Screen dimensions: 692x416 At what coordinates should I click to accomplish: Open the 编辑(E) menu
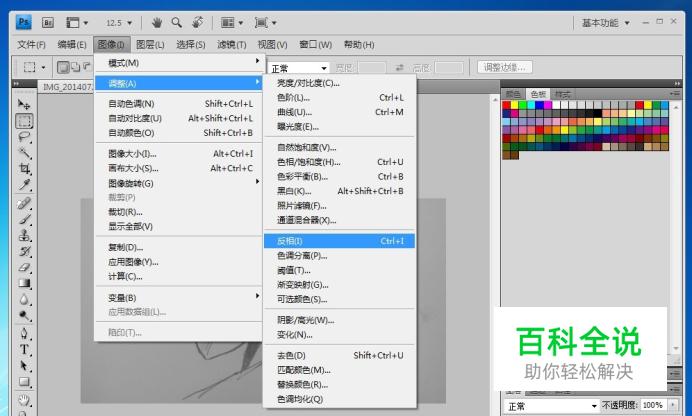(71, 45)
